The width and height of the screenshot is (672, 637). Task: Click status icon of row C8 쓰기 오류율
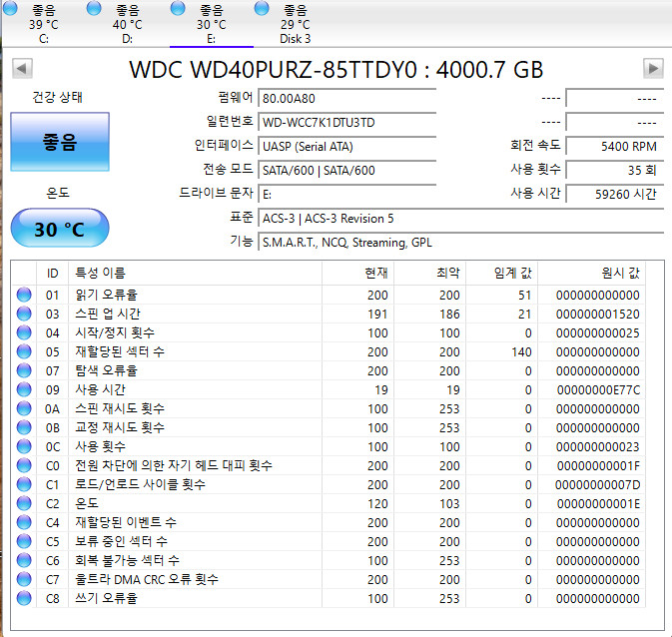click(24, 598)
